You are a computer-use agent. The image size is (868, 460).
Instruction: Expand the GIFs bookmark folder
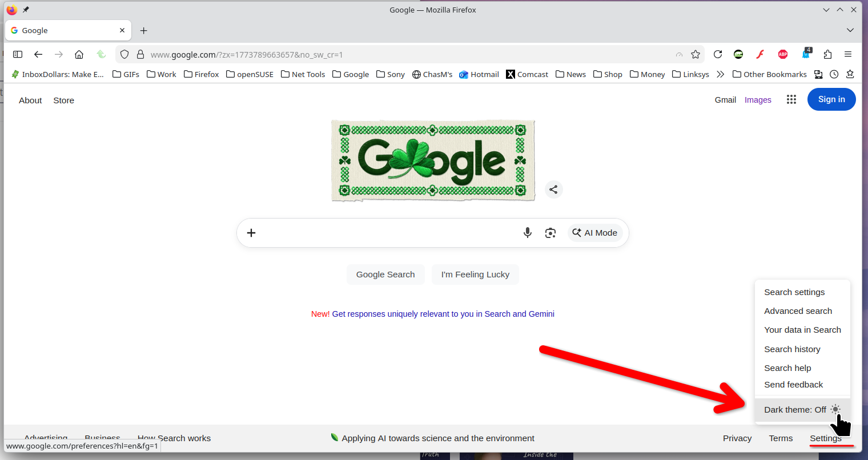126,74
